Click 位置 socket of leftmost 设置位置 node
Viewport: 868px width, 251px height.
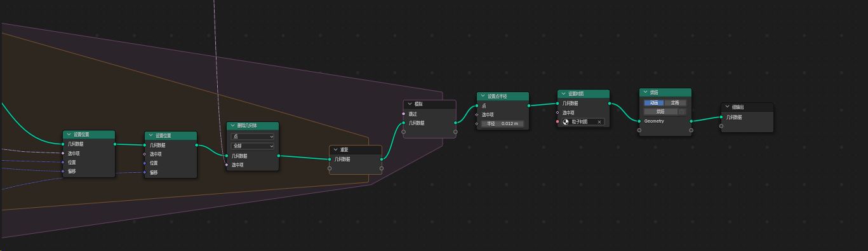pyautogui.click(x=63, y=162)
